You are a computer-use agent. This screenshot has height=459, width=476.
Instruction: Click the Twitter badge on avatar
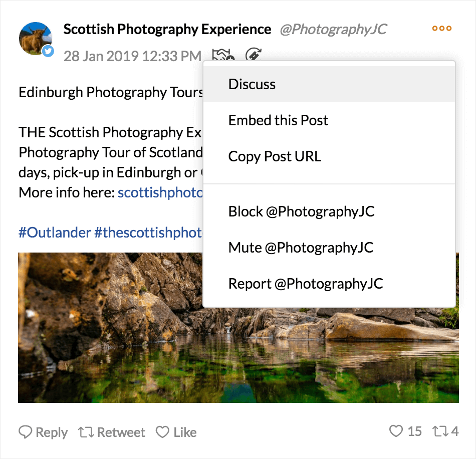click(48, 51)
